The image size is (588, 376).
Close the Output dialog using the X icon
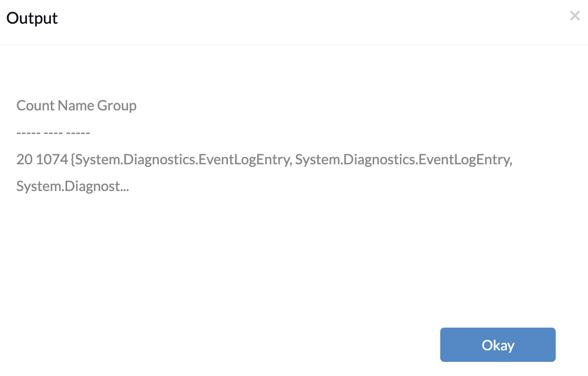[574, 16]
